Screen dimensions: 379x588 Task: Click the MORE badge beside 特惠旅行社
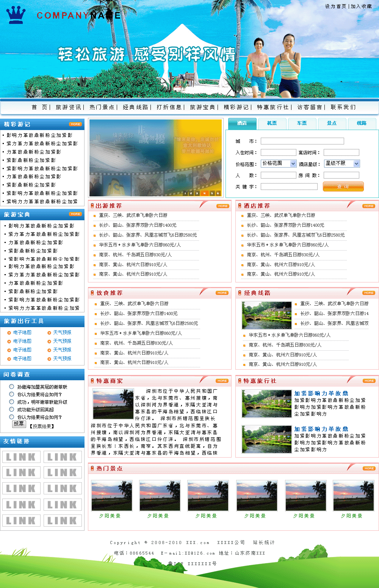coord(368,381)
